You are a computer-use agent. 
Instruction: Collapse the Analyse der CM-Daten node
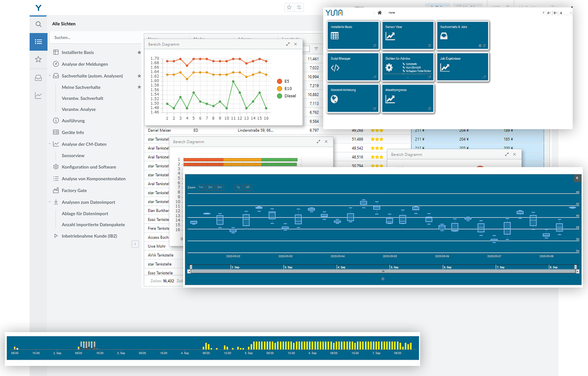pos(50,144)
